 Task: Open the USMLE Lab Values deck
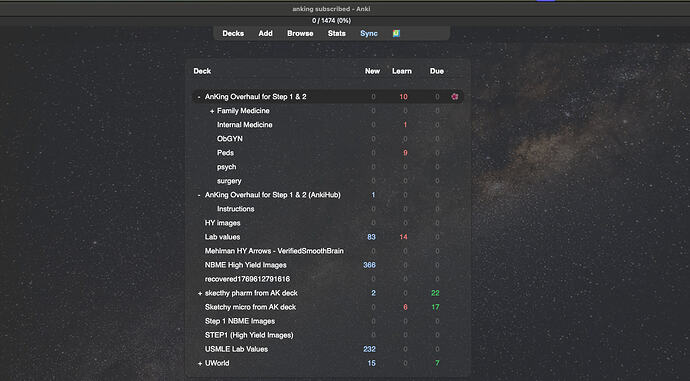pos(236,349)
